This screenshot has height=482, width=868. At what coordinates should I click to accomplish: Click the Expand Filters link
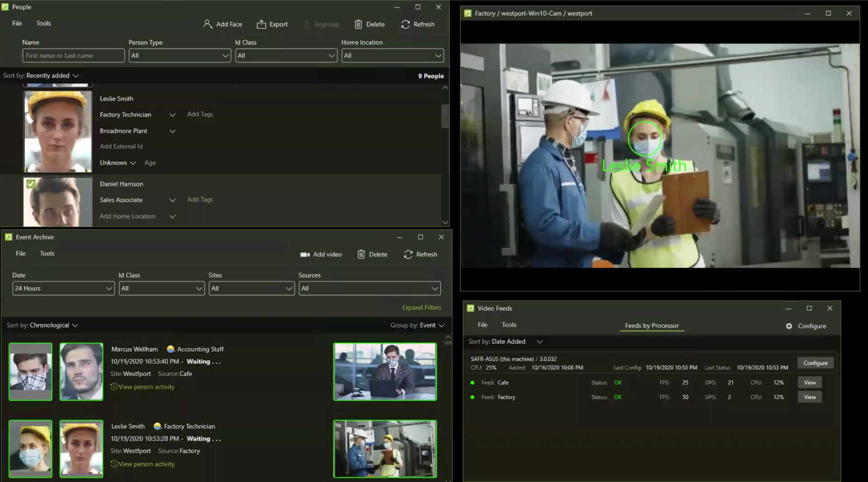pyautogui.click(x=421, y=307)
